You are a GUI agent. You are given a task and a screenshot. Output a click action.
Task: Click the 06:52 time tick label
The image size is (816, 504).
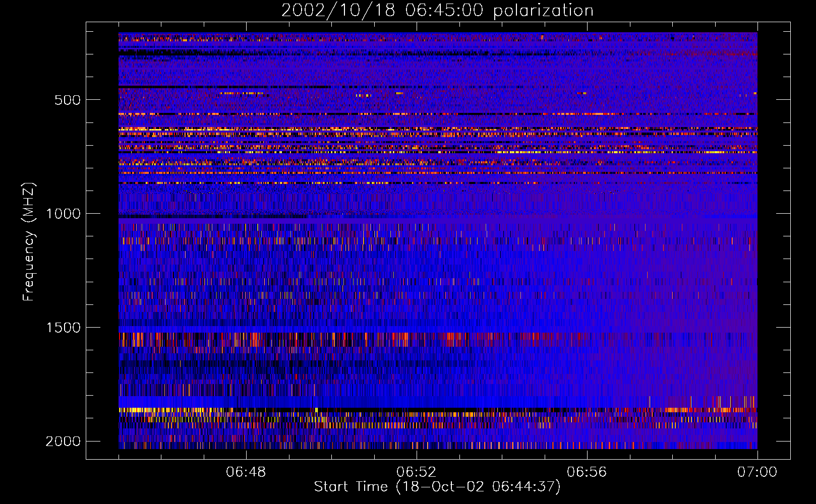(417, 472)
